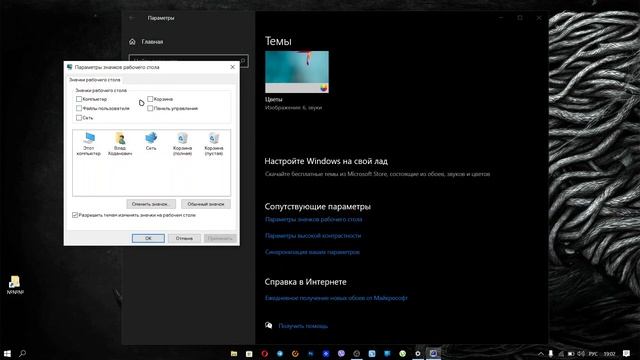Open the battery status tray icon

(571, 354)
